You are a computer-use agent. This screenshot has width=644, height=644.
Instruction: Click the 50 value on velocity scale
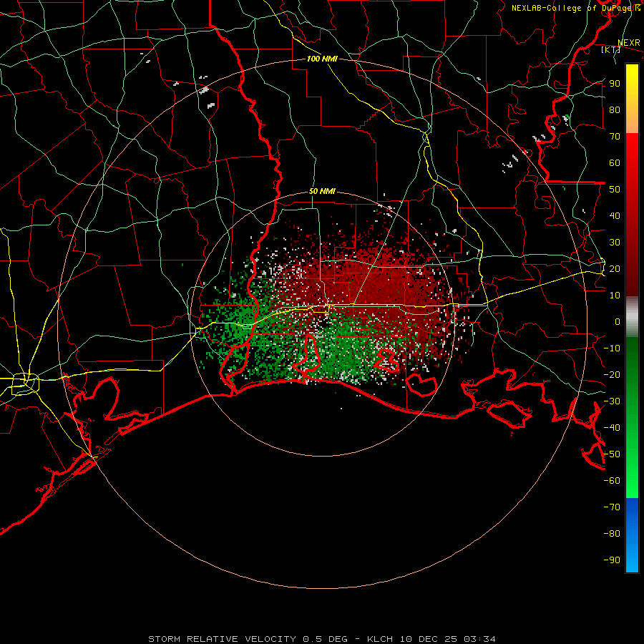[x=615, y=190]
